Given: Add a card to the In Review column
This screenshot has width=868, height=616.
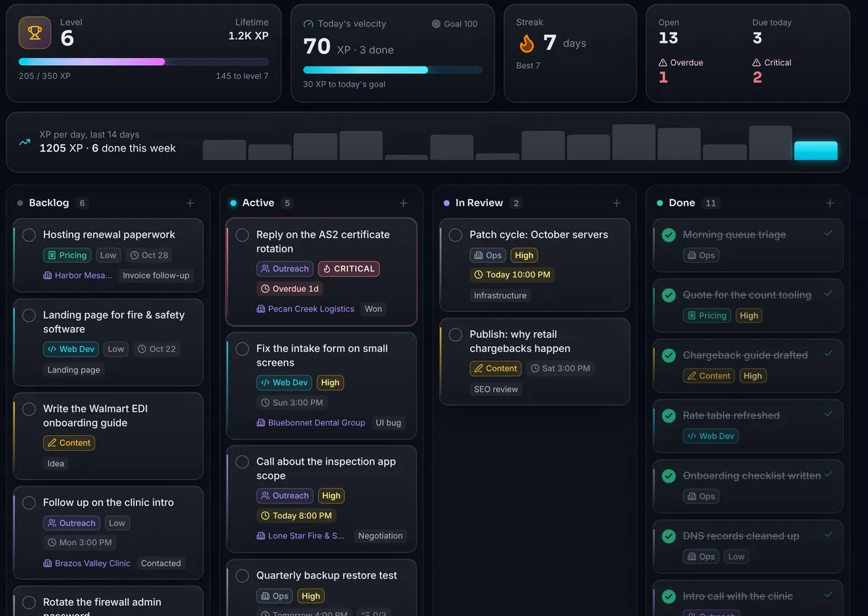Looking at the screenshot, I should tap(617, 203).
